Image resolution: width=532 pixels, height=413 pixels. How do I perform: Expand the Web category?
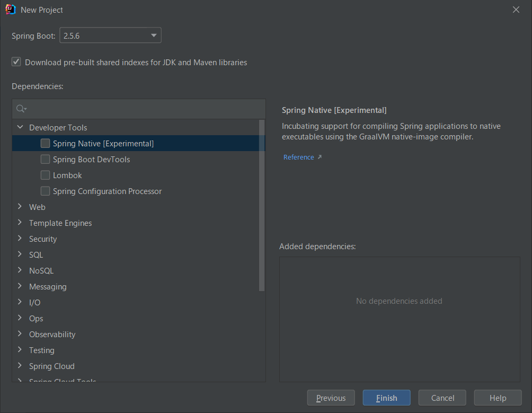[20, 207]
